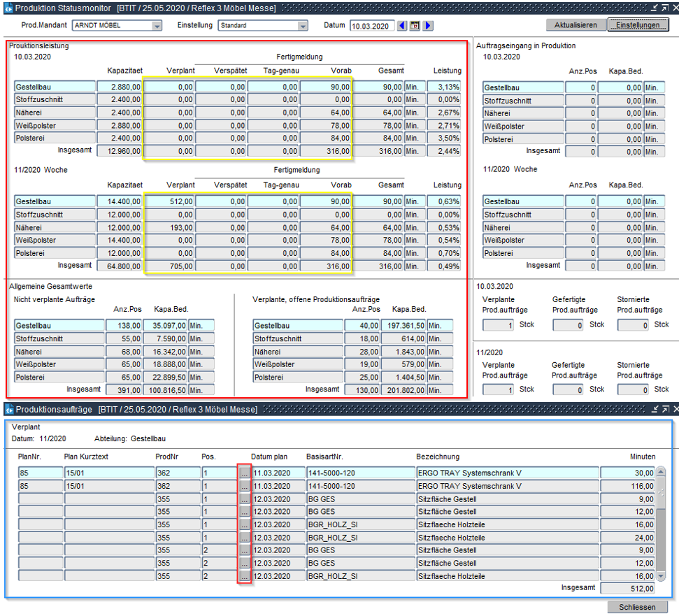Click the ellipsis button in the first order row
The image size is (679, 616).
coord(244,473)
